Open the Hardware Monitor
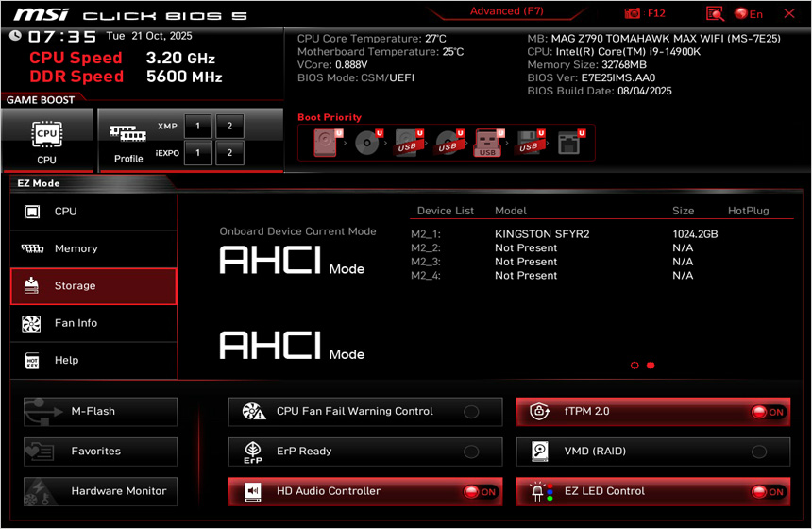Viewport: 812px width, 529px height. pos(100,491)
